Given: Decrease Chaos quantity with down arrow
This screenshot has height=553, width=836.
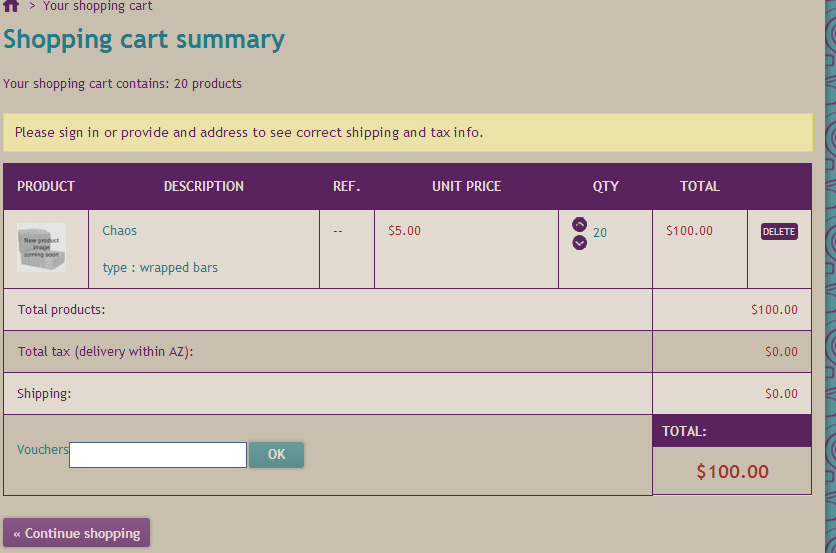Looking at the screenshot, I should click(579, 242).
